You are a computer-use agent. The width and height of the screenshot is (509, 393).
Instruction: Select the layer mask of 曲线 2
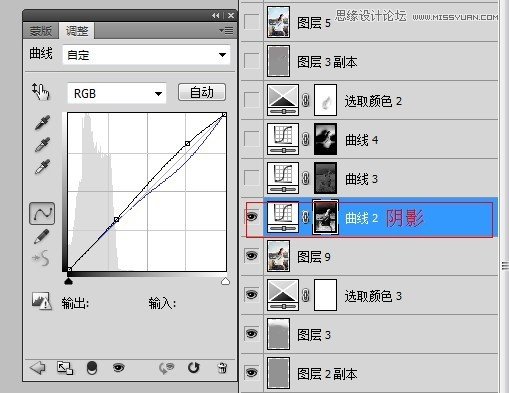pos(325,217)
